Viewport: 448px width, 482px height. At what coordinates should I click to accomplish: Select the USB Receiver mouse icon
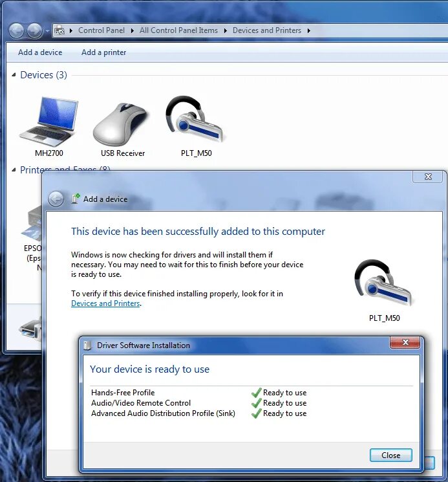122,124
